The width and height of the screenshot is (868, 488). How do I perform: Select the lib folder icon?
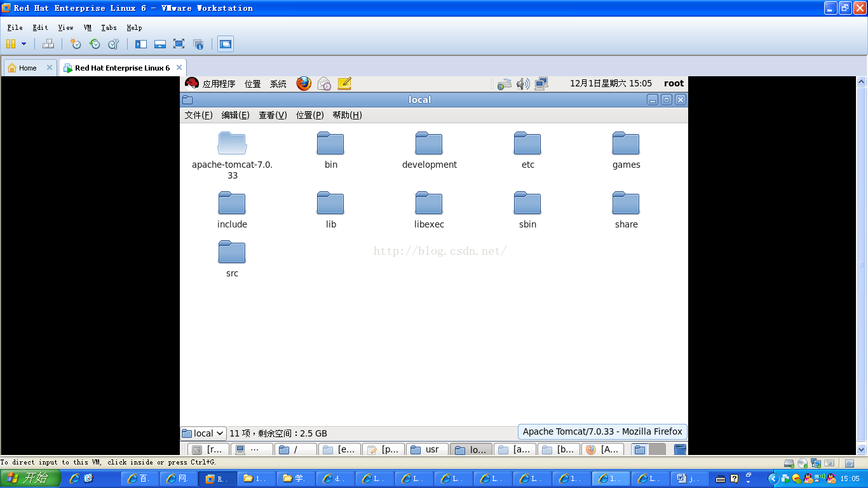[x=330, y=203]
